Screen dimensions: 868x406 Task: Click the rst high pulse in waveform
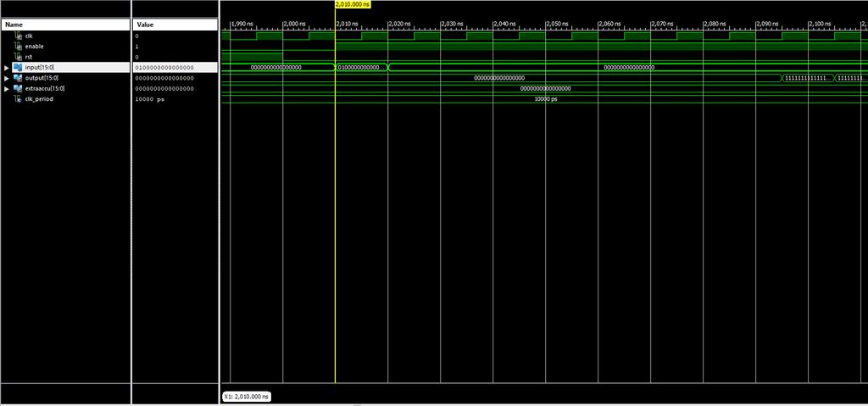pos(253,57)
